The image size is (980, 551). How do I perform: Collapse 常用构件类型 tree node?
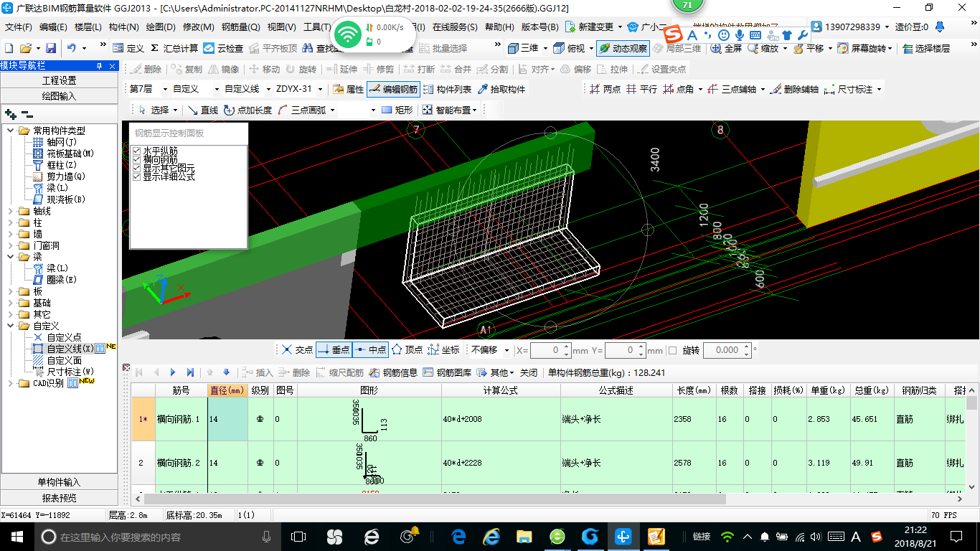pyautogui.click(x=11, y=131)
